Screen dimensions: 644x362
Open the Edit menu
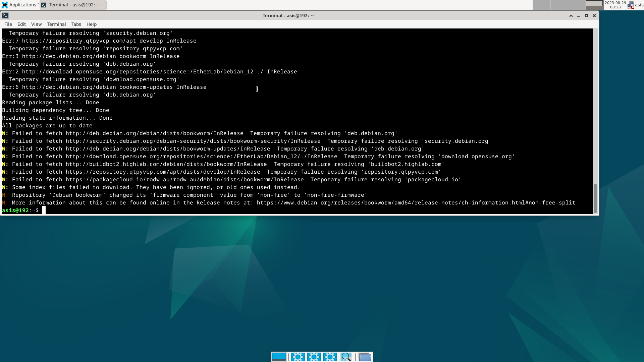[x=21, y=24]
